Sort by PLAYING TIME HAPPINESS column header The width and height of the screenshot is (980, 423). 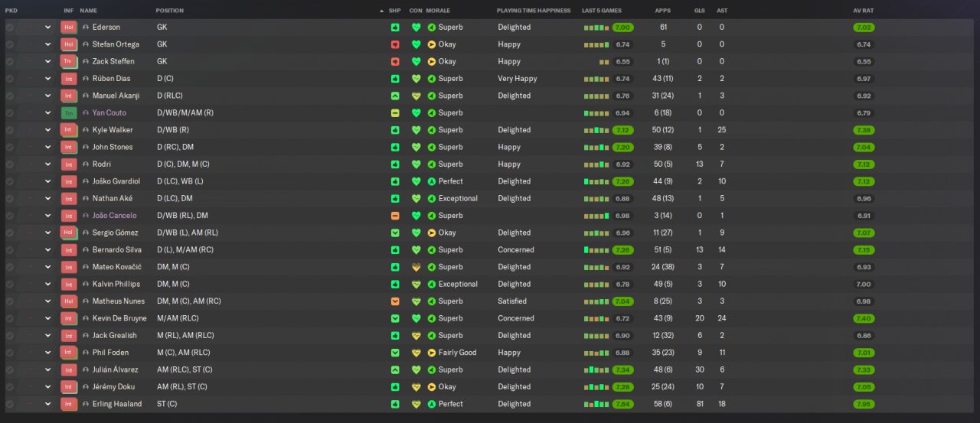click(x=534, y=11)
